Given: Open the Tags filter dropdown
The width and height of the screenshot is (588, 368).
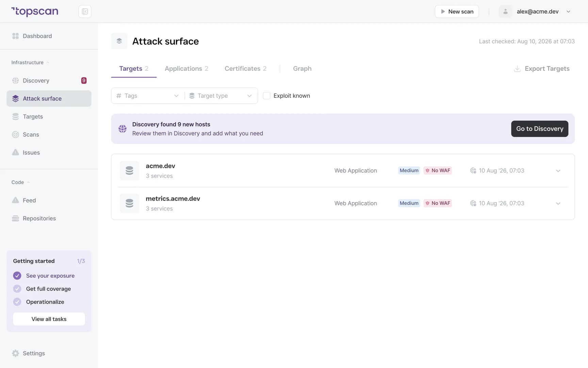Looking at the screenshot, I should point(148,96).
